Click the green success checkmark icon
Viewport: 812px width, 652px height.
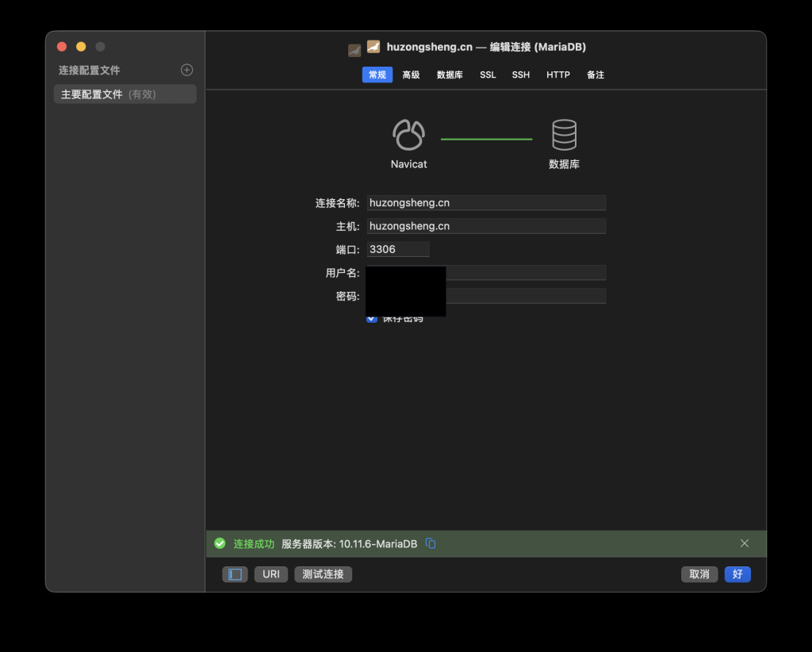220,543
